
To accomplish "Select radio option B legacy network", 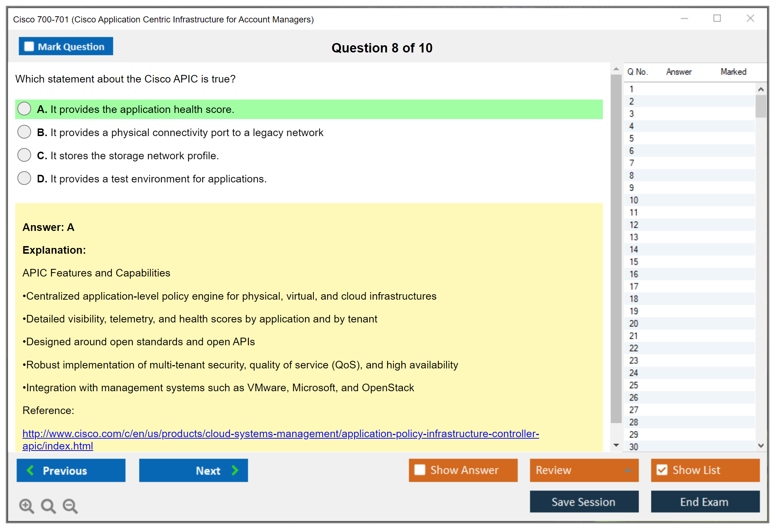I will point(24,132).
